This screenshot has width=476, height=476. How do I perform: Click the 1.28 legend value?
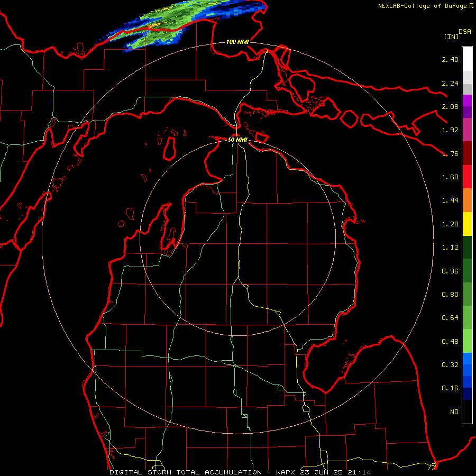click(450, 224)
